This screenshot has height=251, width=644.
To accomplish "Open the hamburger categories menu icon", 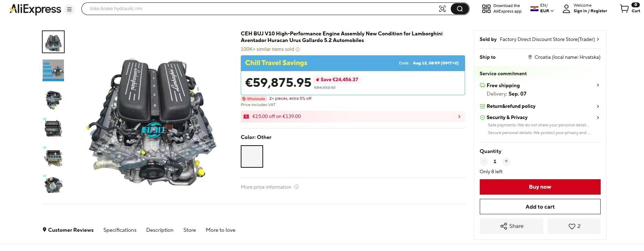I will pos(69,9).
